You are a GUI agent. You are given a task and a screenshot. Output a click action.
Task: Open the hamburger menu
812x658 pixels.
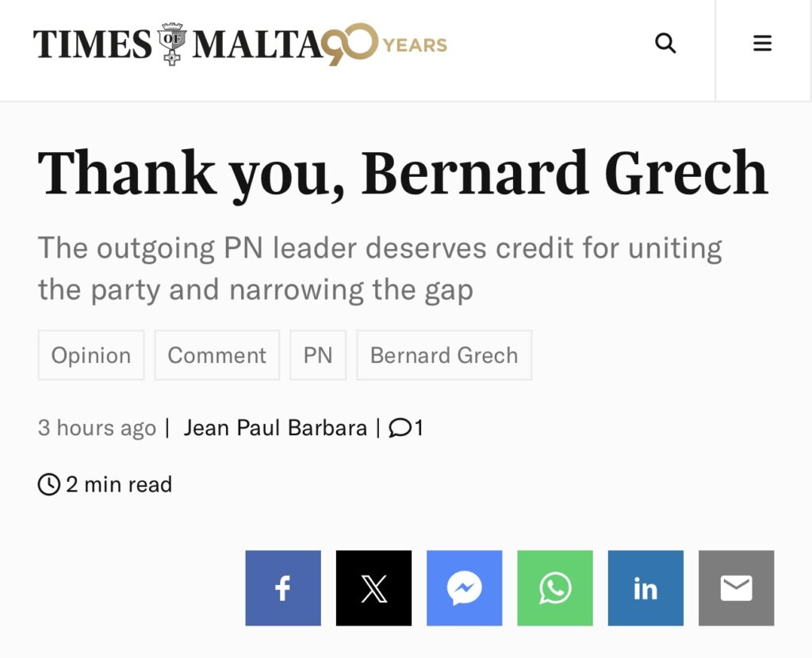762,44
